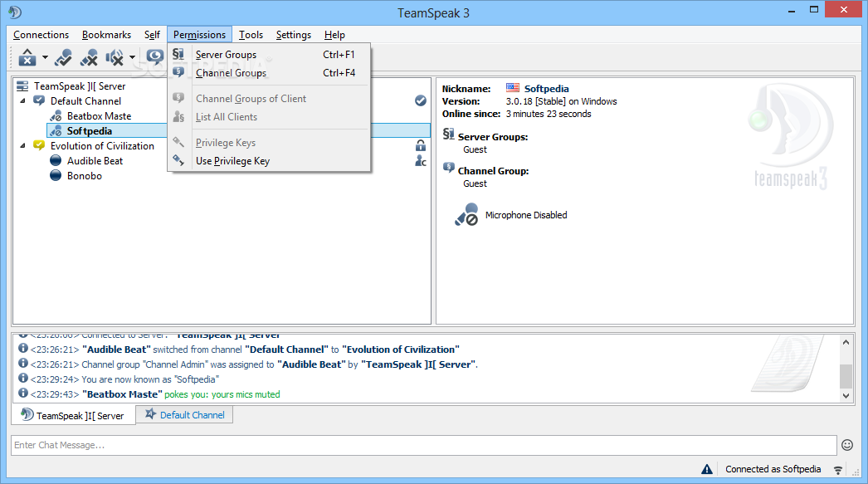
Task: Click padlock icon on Evolution of Civilization row
Action: click(421, 145)
